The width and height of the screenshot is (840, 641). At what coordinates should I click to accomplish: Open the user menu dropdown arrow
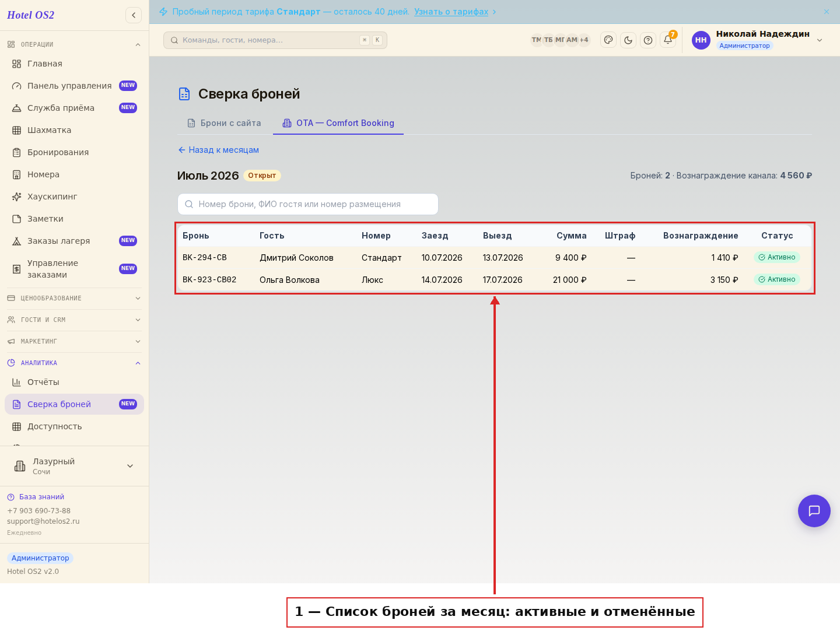point(820,40)
